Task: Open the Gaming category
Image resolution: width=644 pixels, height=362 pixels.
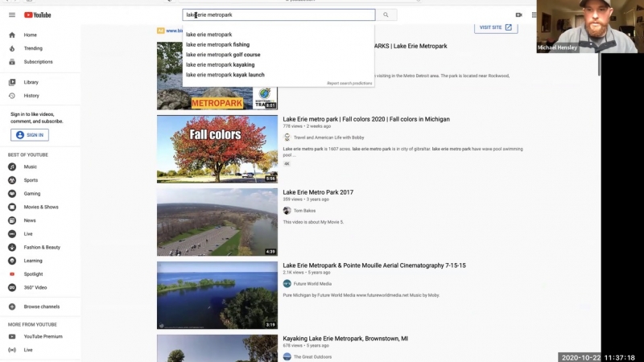Action: pos(31,194)
